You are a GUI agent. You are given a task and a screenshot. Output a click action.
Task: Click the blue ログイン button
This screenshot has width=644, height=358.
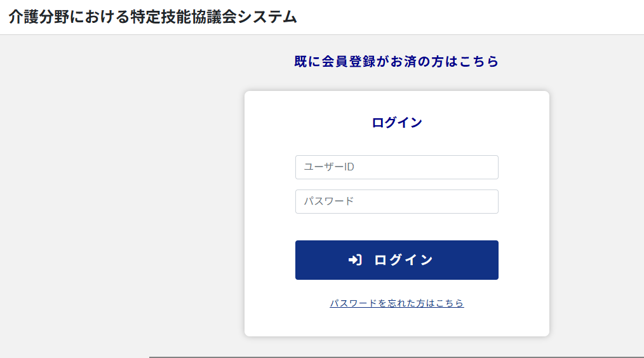click(397, 260)
